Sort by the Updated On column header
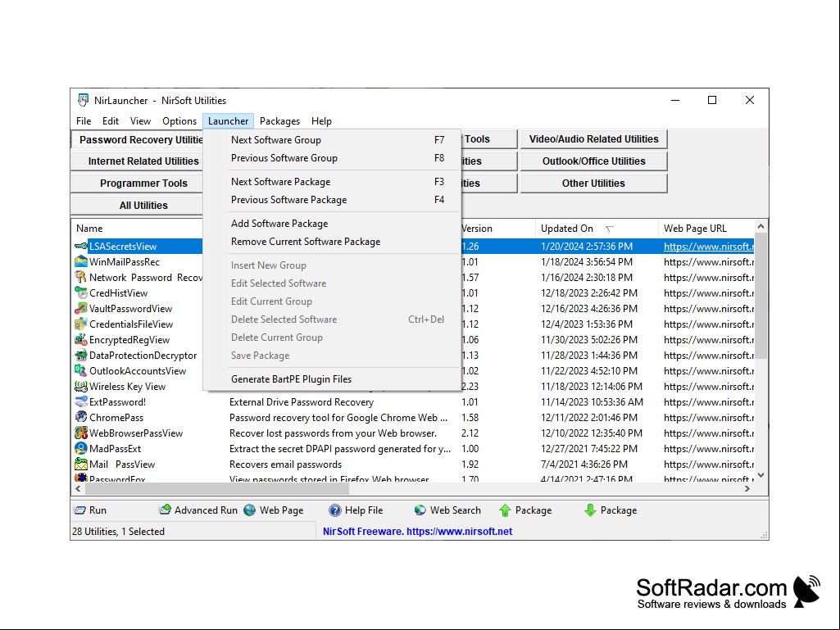Viewport: 840px width, 630px height. (597, 229)
